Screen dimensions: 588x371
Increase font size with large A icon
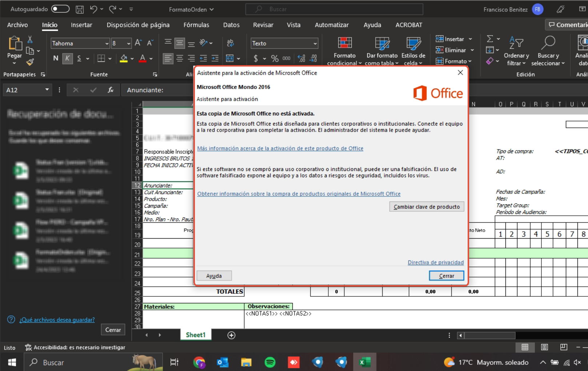click(x=138, y=43)
